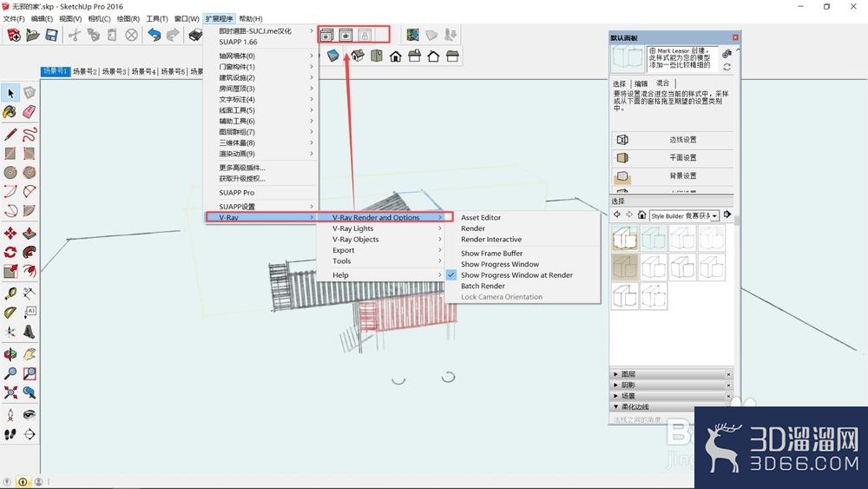
Task: Open the 文件(F) menu
Action: click(x=14, y=19)
